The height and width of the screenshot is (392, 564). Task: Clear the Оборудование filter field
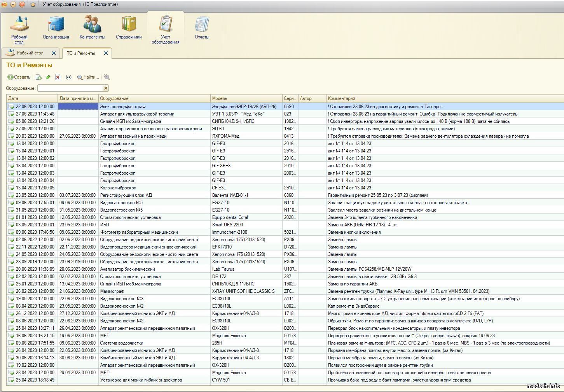coord(106,88)
